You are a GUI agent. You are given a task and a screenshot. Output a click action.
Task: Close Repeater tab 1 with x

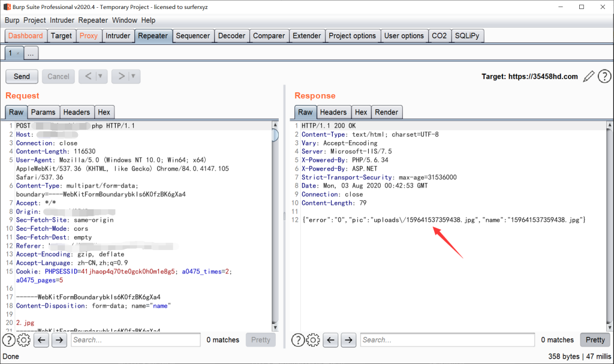[x=18, y=54]
